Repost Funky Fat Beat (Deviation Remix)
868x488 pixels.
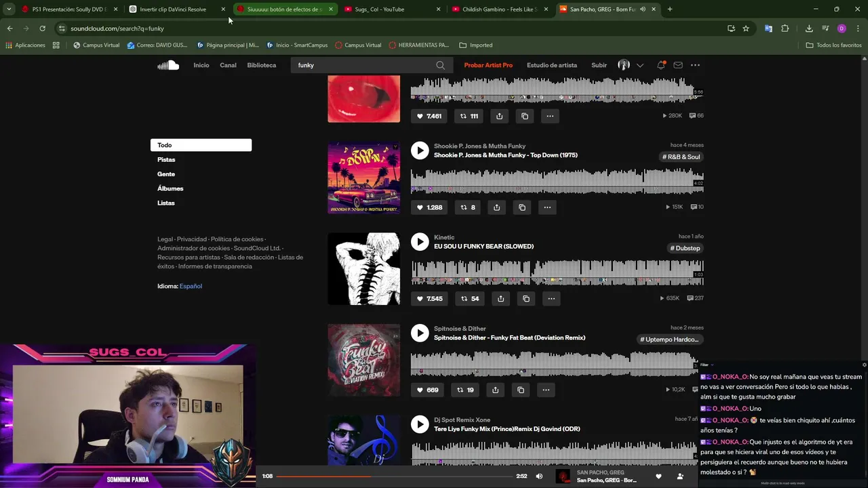pos(465,390)
